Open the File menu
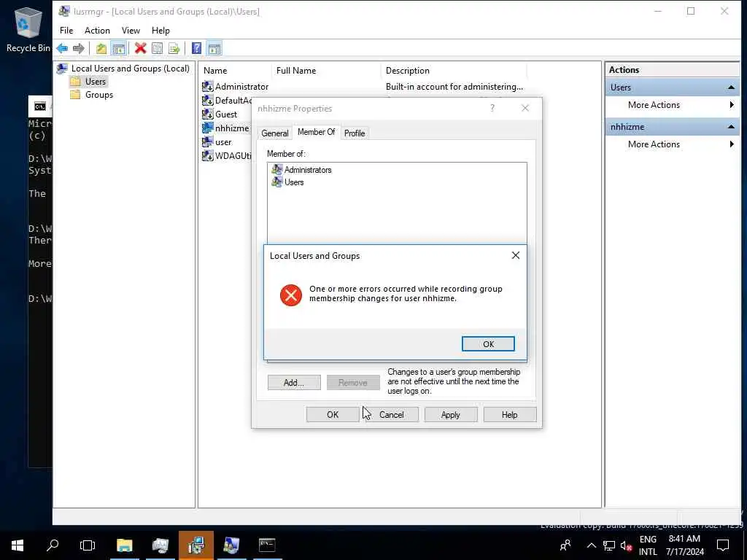The image size is (747, 560). (x=66, y=31)
